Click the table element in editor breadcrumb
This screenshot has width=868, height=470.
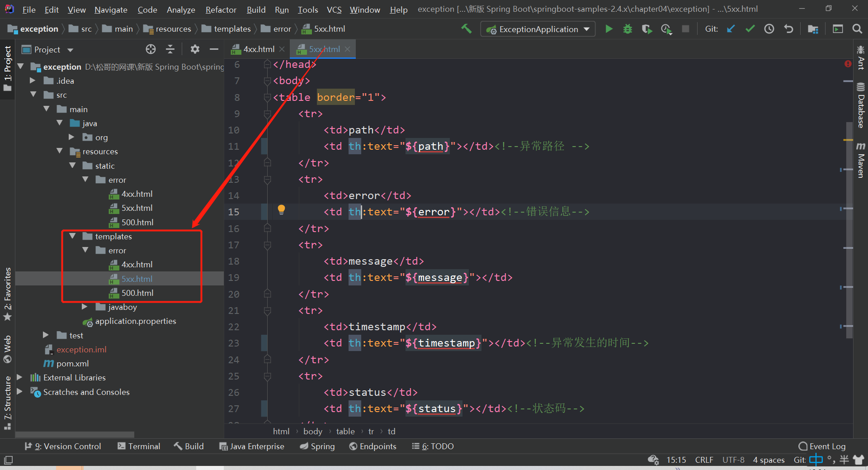(345, 432)
